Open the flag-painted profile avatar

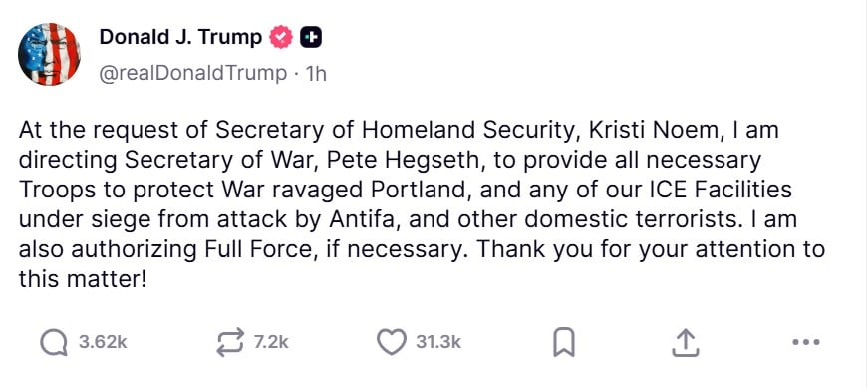48,54
